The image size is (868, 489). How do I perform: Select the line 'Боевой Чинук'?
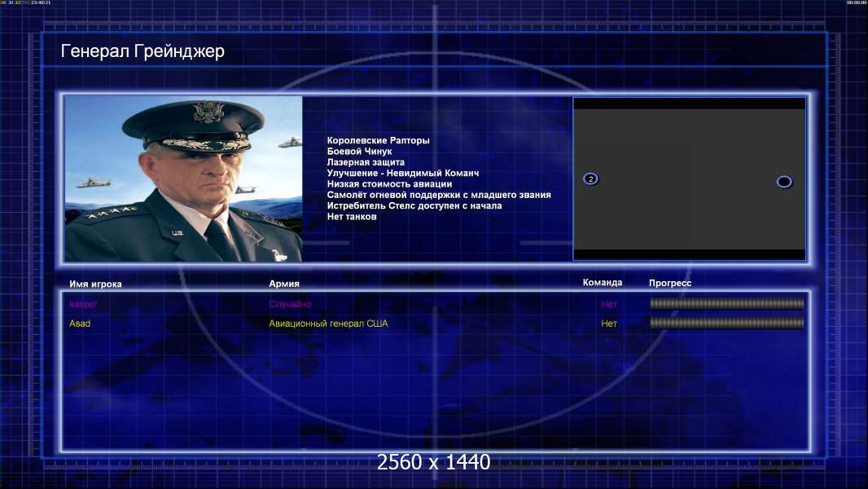click(x=359, y=152)
